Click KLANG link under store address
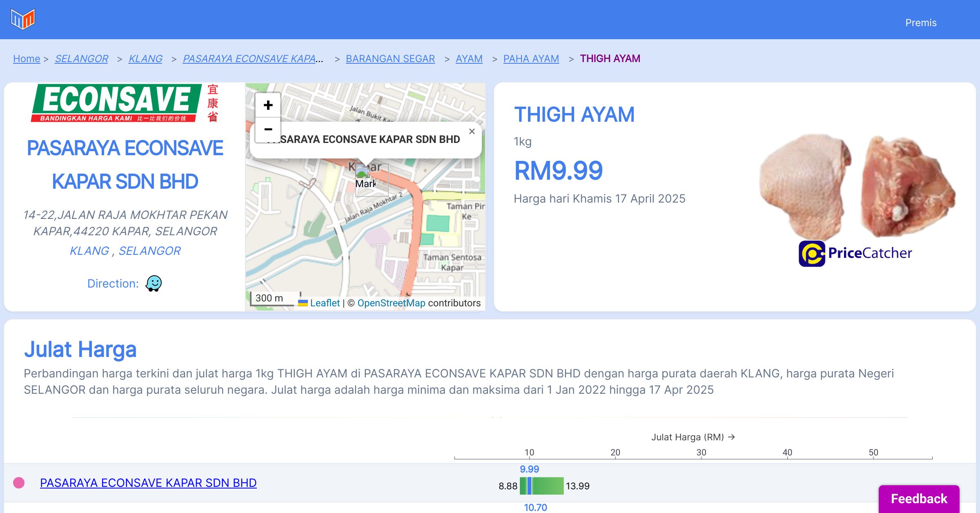Screen dimensions: 980x513 pyautogui.click(x=89, y=251)
